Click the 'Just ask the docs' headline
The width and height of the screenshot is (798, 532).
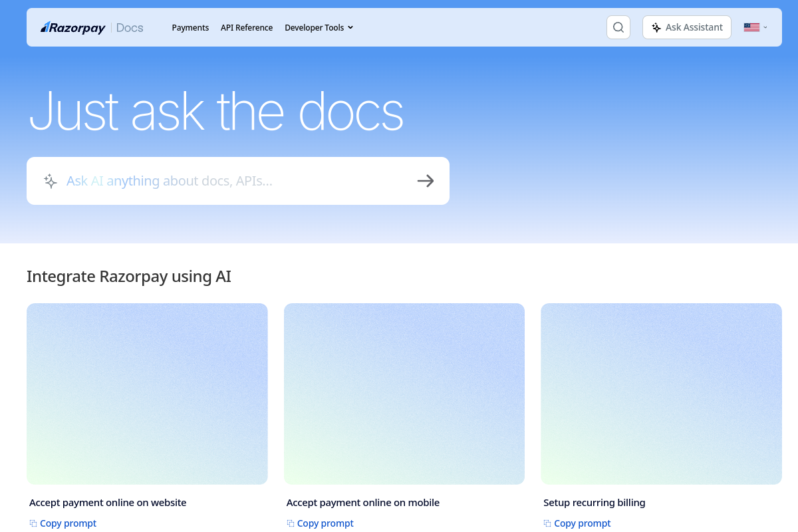[x=216, y=110]
